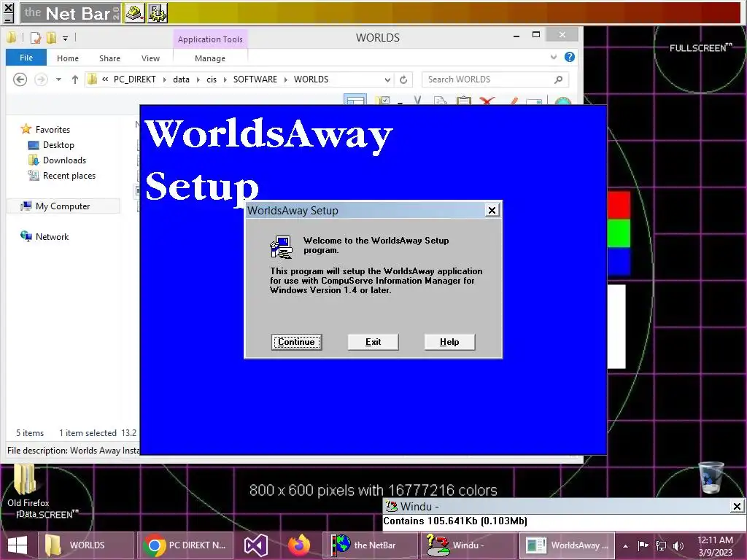Image resolution: width=747 pixels, height=560 pixels.
Task: Click Exit in WorldsAway Setup dialog
Action: 373,342
